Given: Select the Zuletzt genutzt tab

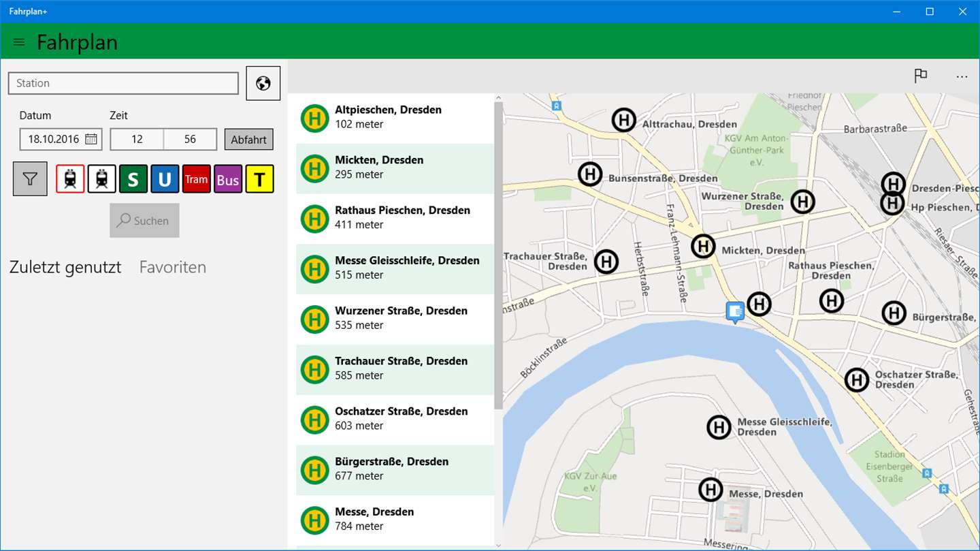Looking at the screenshot, I should click(65, 267).
